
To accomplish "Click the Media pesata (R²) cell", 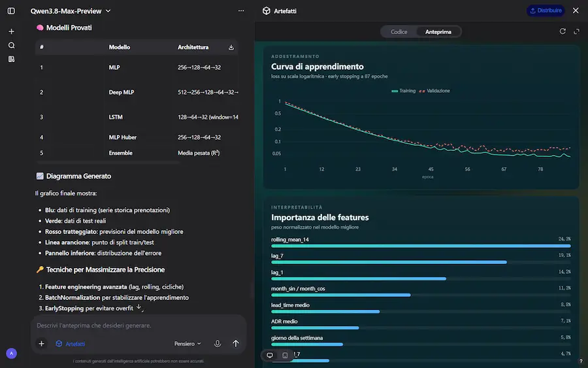I will click(x=199, y=153).
